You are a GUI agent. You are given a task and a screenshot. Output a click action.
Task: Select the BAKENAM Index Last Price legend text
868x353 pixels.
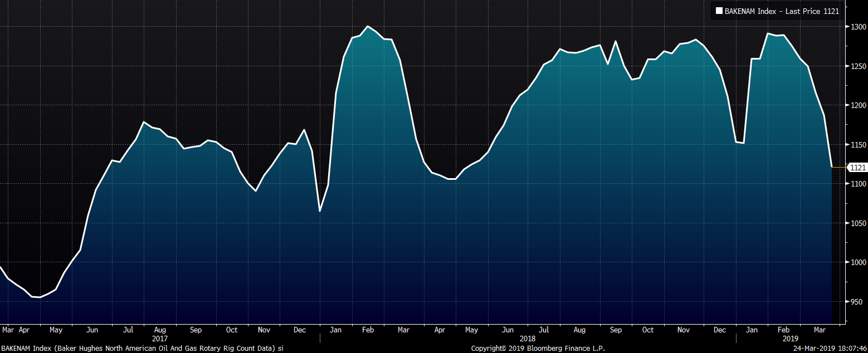pyautogui.click(x=782, y=11)
